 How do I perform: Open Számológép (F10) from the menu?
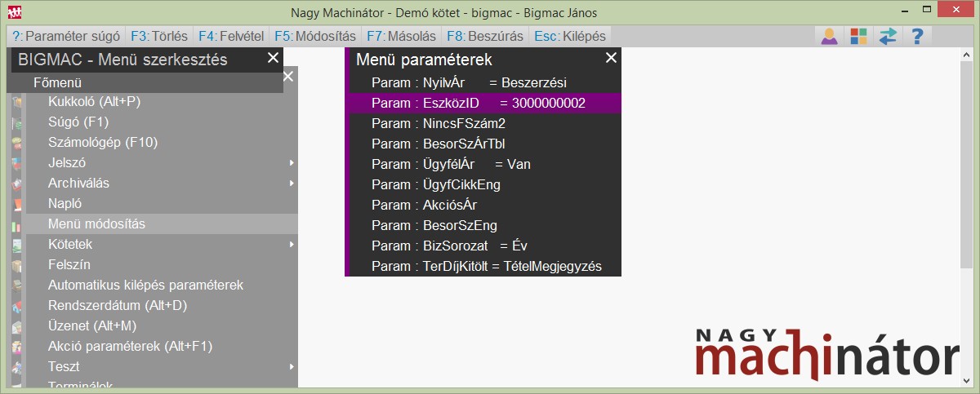point(161,142)
